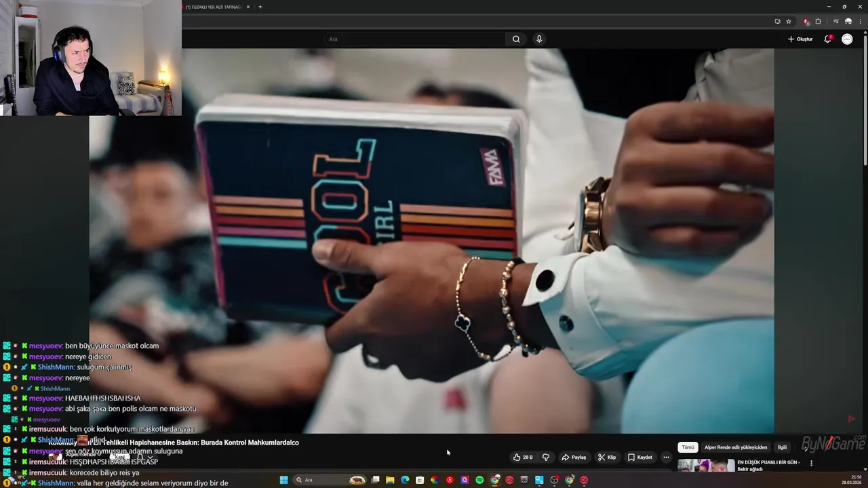Click the Oluştur create button
868x488 pixels.
(x=800, y=39)
